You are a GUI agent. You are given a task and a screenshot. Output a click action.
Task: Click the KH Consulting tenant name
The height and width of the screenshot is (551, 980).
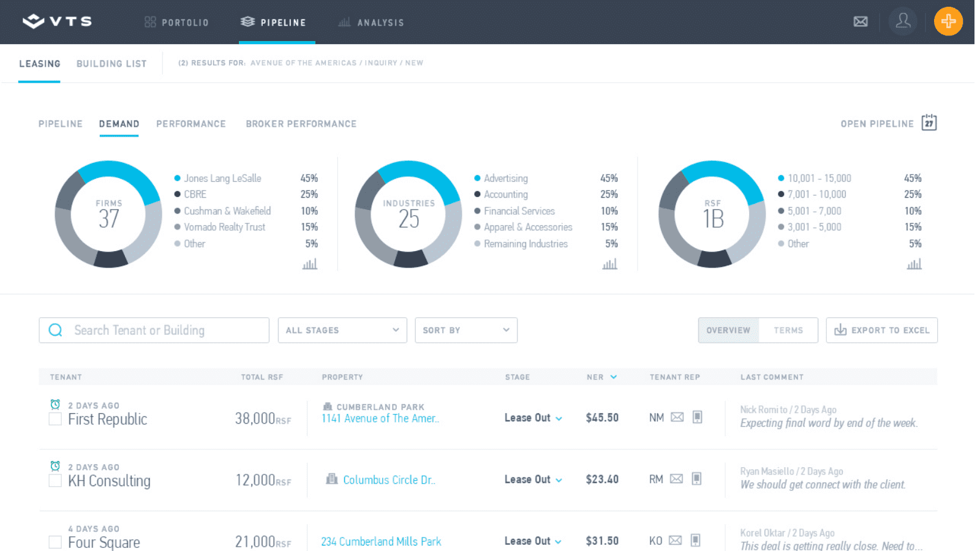coord(110,481)
